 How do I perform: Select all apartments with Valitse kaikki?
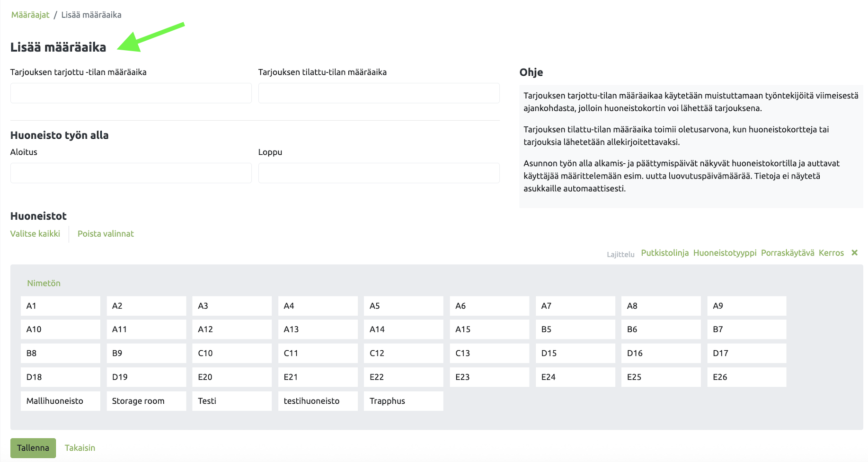tap(35, 234)
